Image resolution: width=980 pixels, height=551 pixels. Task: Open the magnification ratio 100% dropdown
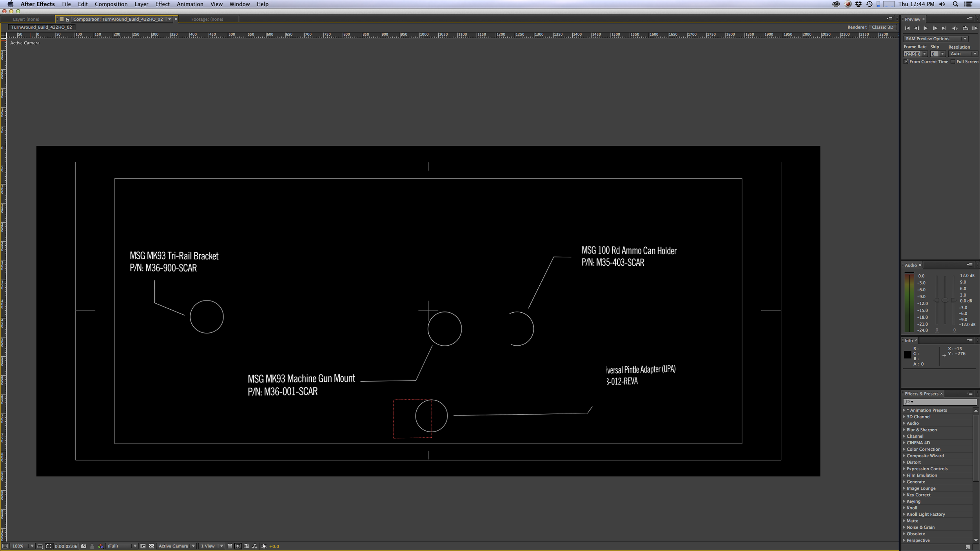coord(22,546)
